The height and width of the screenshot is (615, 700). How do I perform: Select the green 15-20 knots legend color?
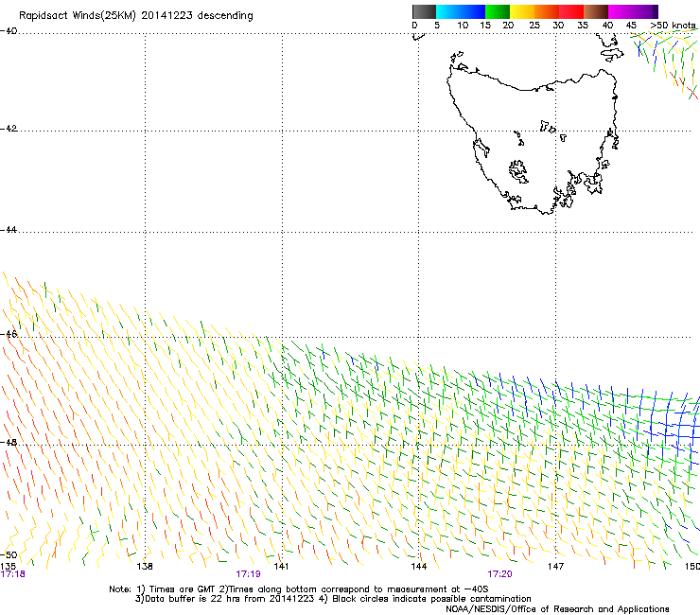(498, 11)
